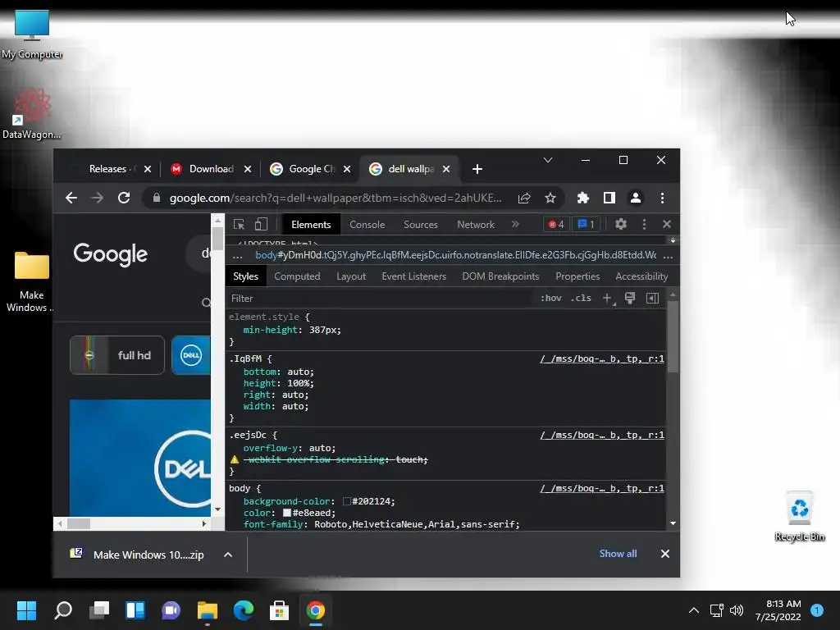Click the Google logo on page
The height and width of the screenshot is (630, 840).
(111, 254)
